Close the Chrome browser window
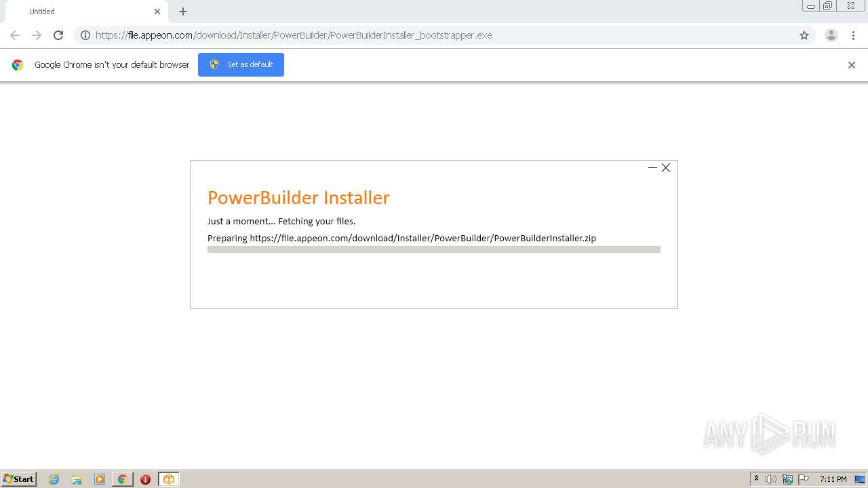868x488 pixels. coord(850,6)
